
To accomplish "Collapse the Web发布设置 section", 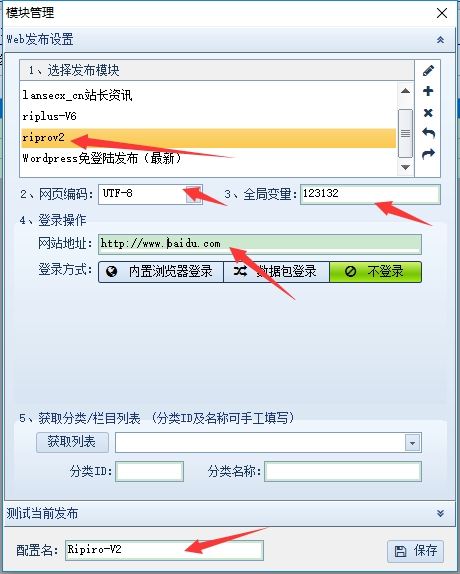I will click(x=440, y=40).
